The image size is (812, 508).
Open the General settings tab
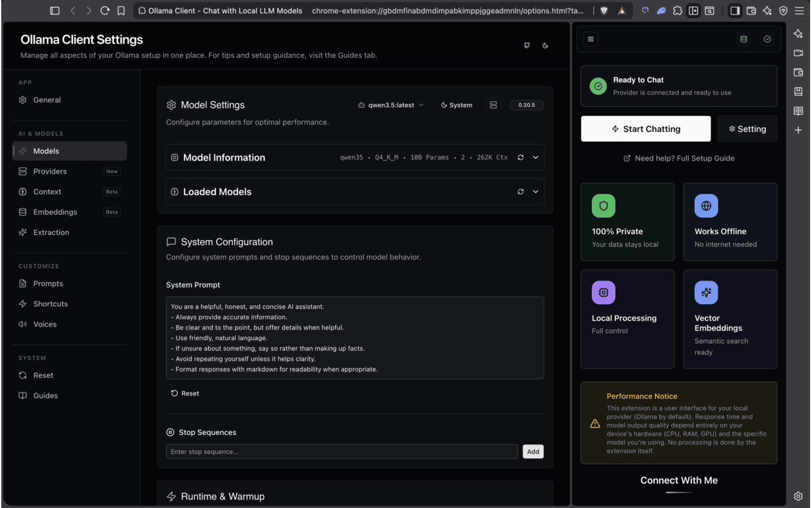click(70, 100)
